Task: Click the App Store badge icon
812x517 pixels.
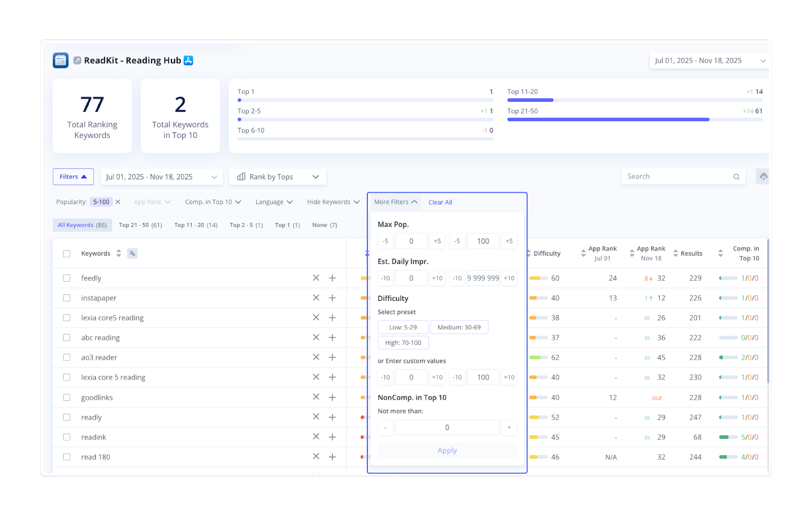Action: click(x=188, y=60)
